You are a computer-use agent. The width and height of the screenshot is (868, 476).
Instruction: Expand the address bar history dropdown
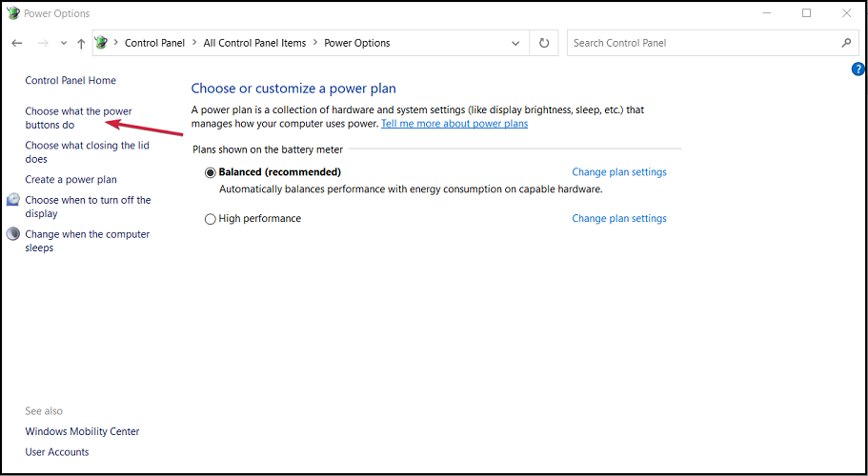(515, 43)
